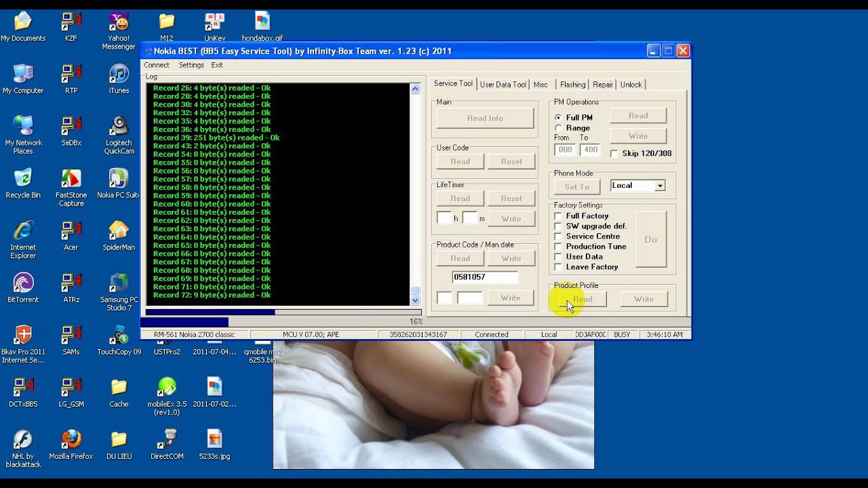Viewport: 868px width, 488px height.
Task: Click User Code Read button
Action: 460,162
